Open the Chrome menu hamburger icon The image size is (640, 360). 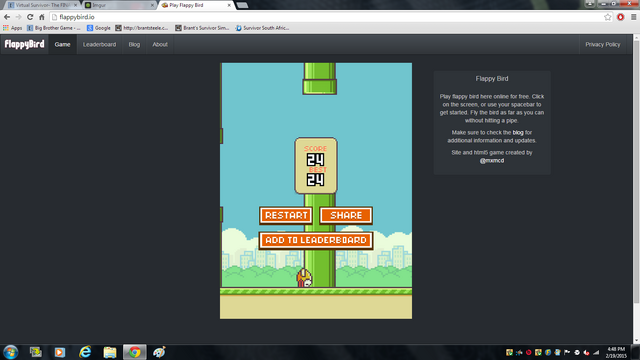(x=633, y=17)
